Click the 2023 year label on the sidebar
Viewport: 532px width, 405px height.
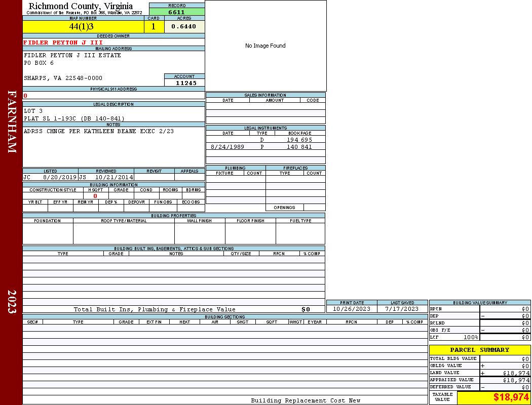(x=12, y=301)
